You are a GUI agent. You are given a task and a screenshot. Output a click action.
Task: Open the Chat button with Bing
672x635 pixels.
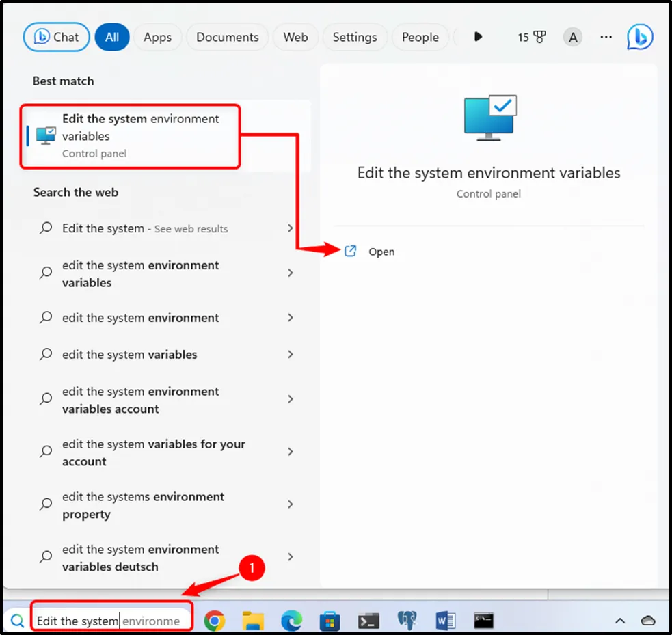pos(56,37)
